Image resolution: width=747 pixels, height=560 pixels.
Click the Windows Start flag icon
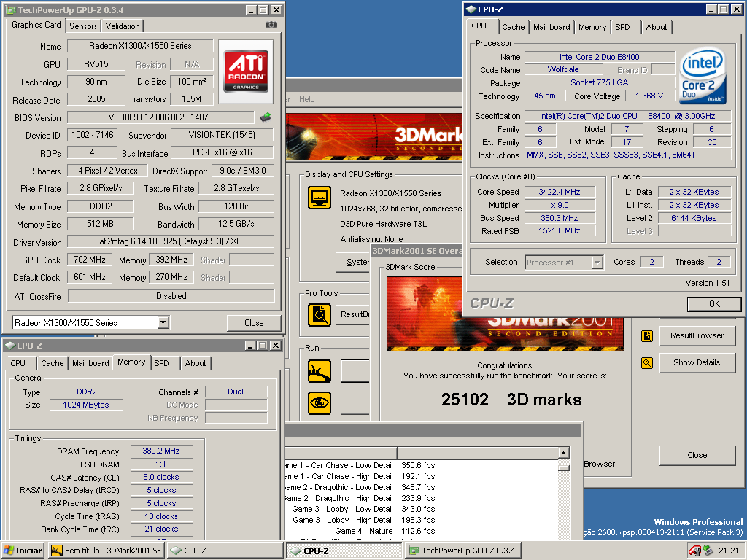(9, 551)
